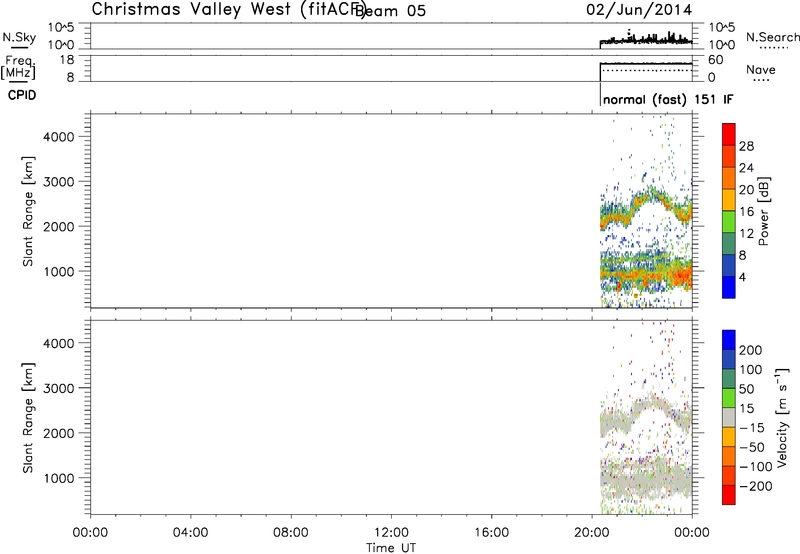
Task: Click the '04:00' time tick label
Action: pyautogui.click(x=191, y=533)
